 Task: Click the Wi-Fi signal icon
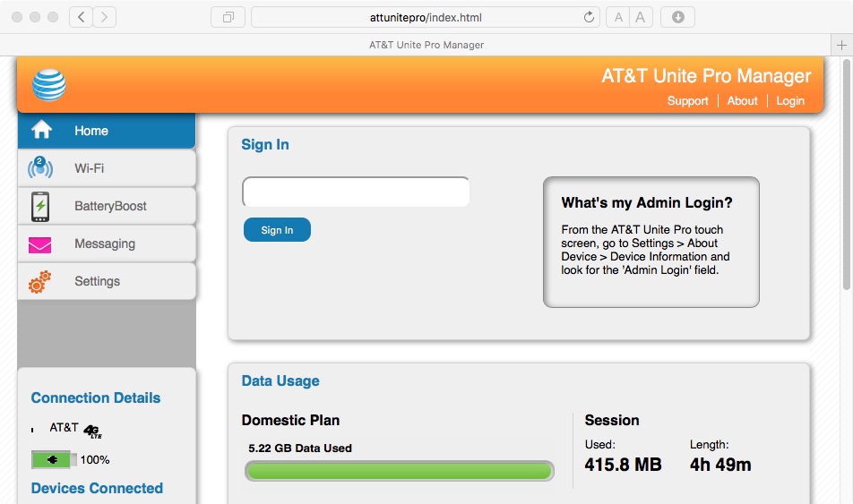tap(40, 168)
